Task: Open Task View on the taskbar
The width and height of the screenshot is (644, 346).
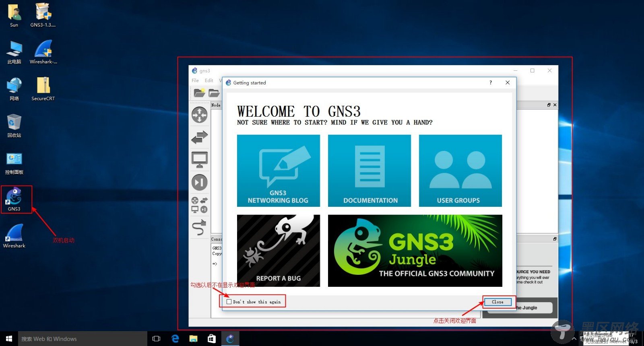Action: tap(156, 339)
